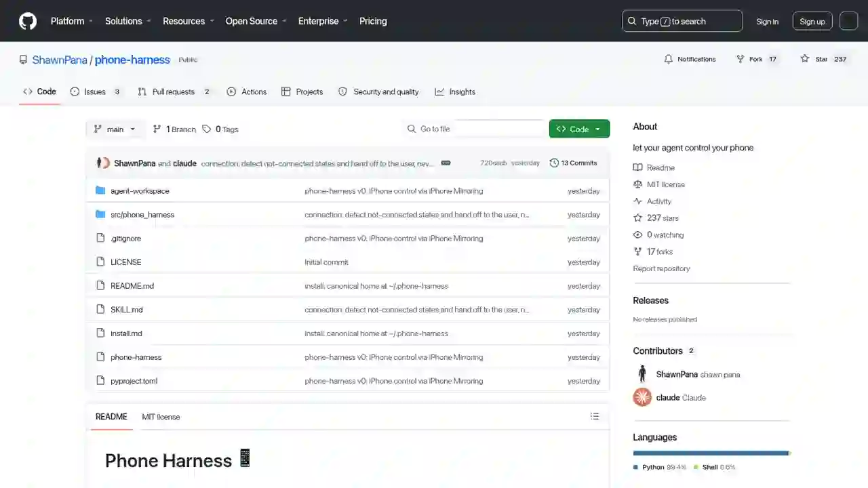Click the MIT license scales icon

637,184
